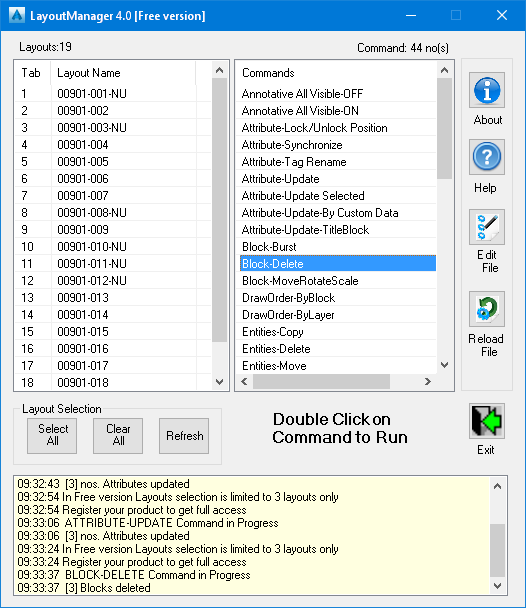
Task: Close the LayoutManager window
Action: [502, 16]
